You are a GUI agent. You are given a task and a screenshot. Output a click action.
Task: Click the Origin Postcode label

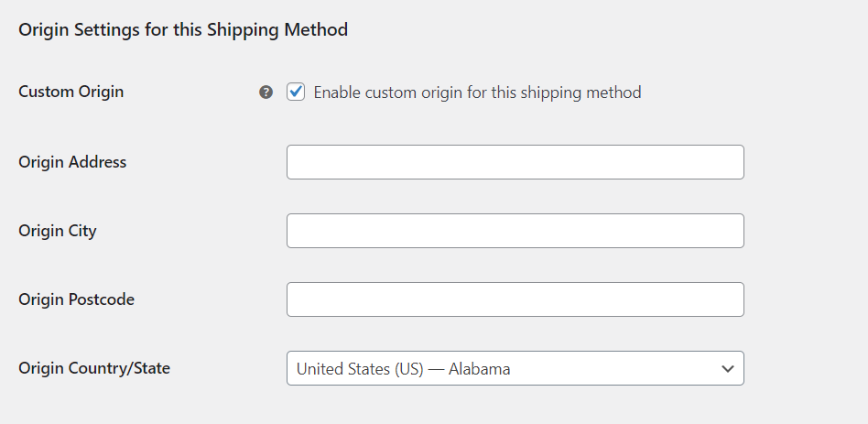coord(76,299)
